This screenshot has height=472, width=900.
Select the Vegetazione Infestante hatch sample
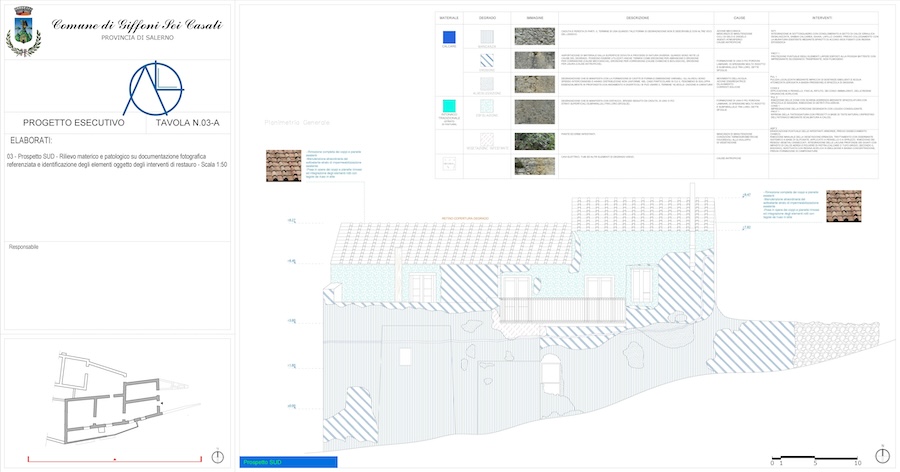(487, 140)
